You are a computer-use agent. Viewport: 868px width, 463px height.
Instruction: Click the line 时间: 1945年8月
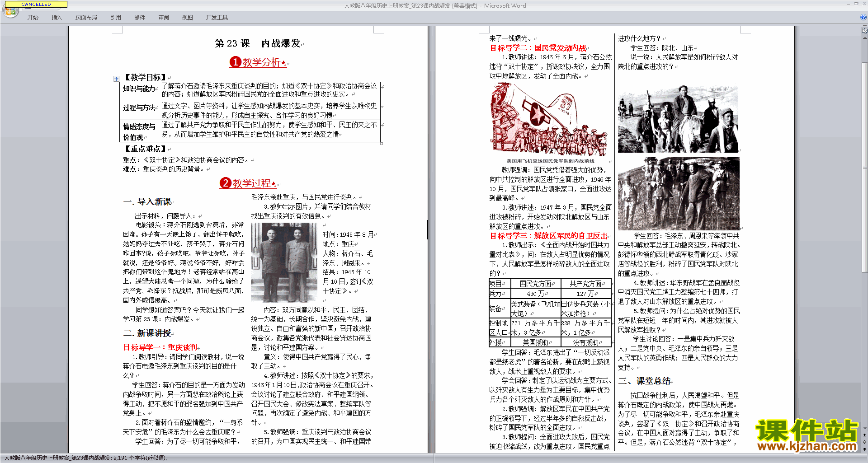348,234
